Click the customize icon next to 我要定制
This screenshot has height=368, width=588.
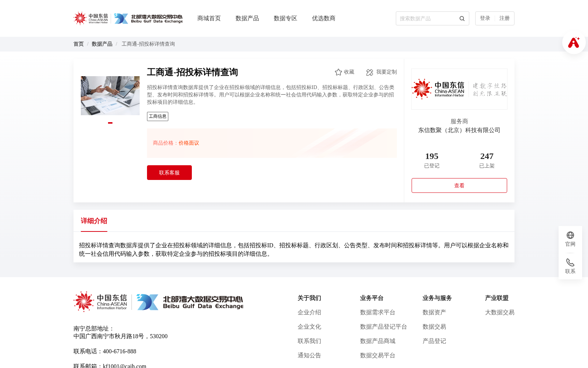pos(370,72)
